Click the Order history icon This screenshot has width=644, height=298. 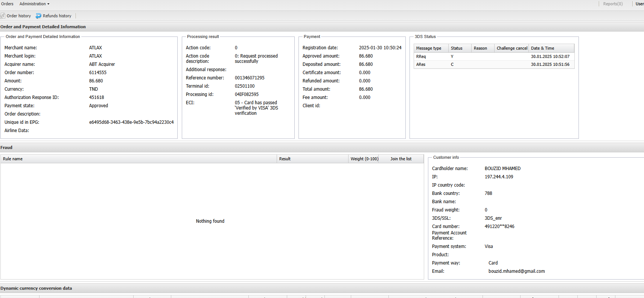[3, 16]
